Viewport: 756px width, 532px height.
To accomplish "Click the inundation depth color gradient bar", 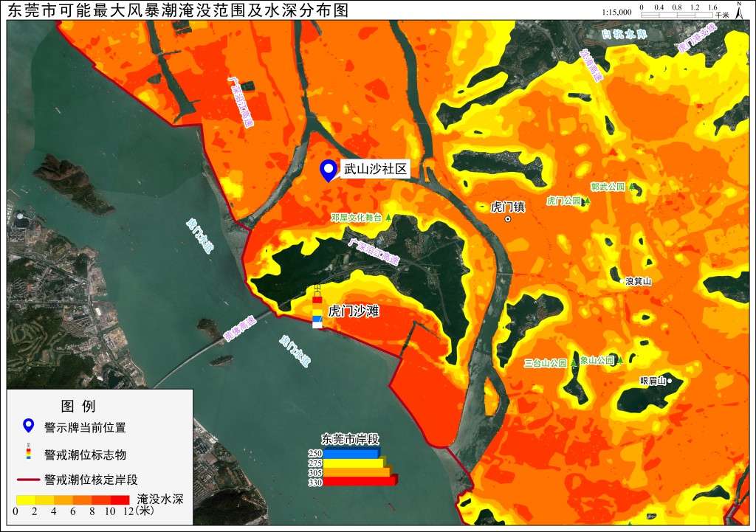I will (73, 500).
